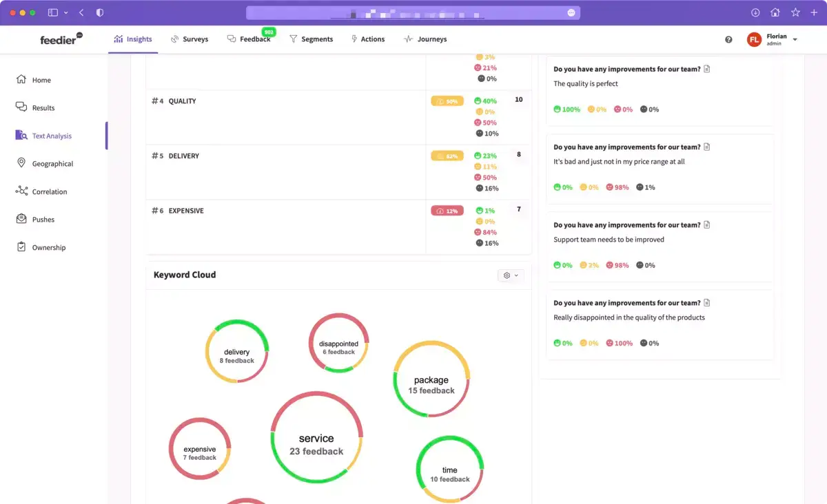This screenshot has height=504, width=827.
Task: Click the time keyword bubble
Action: pyautogui.click(x=450, y=470)
